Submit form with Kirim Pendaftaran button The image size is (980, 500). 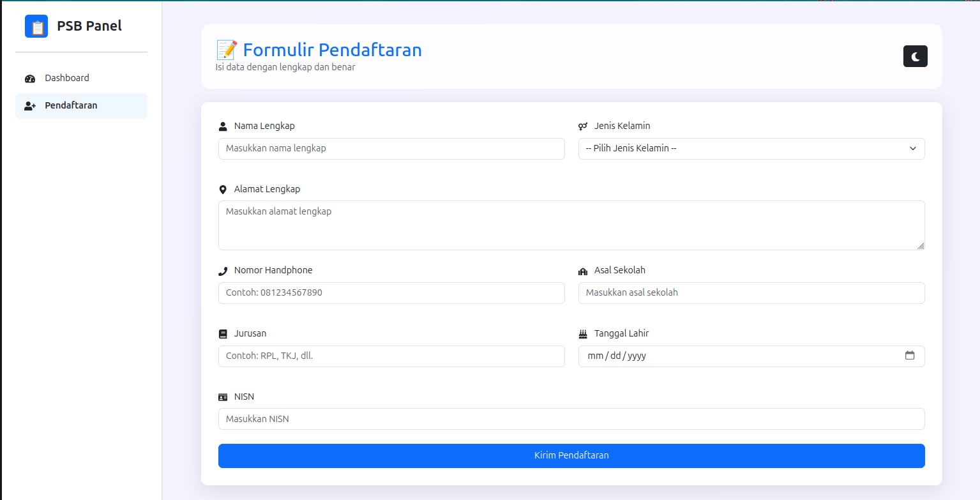click(571, 455)
